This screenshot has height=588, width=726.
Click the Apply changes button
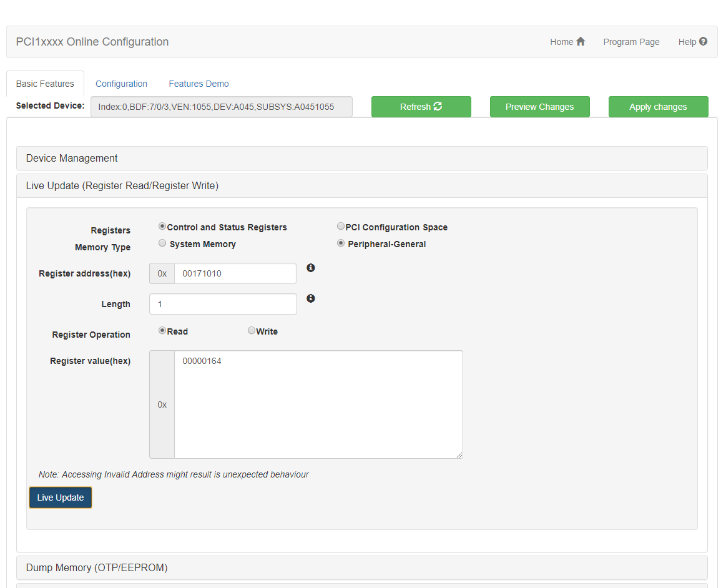point(658,107)
